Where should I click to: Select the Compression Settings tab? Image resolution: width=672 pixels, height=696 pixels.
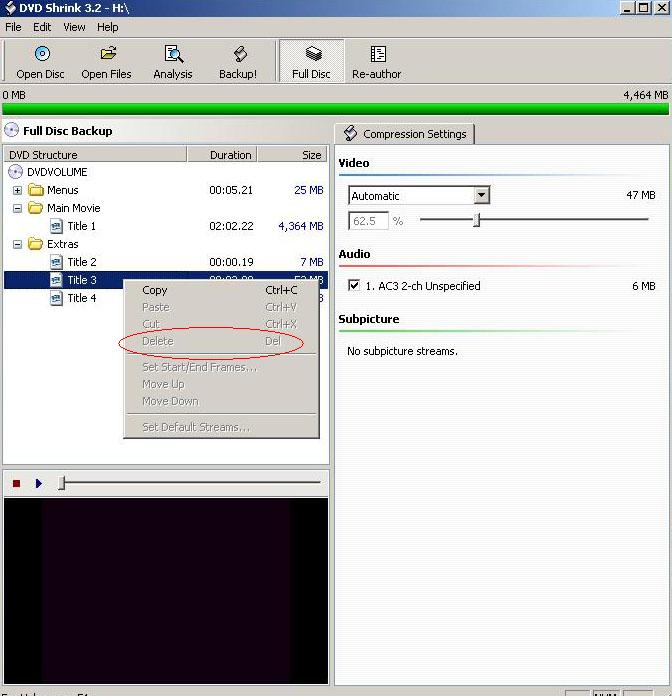pyautogui.click(x=405, y=134)
